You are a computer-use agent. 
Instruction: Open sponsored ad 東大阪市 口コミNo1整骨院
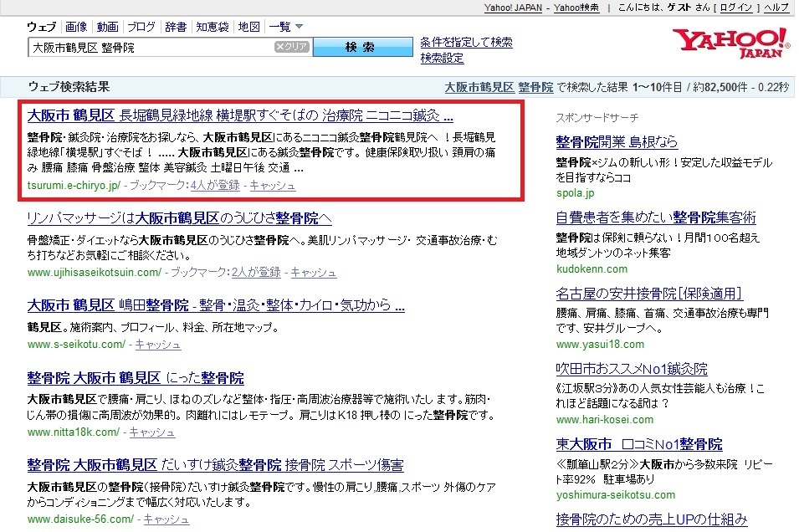639,444
